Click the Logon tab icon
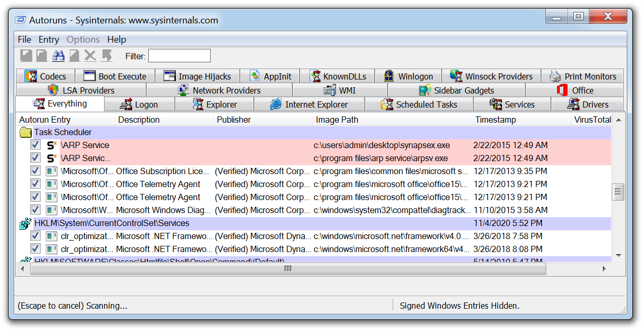This screenshot has height=330, width=644. [x=126, y=104]
